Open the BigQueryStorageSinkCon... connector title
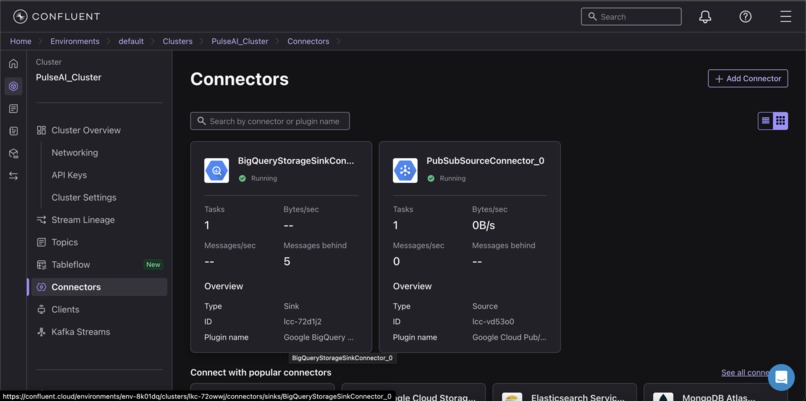806x401 pixels. [296, 160]
